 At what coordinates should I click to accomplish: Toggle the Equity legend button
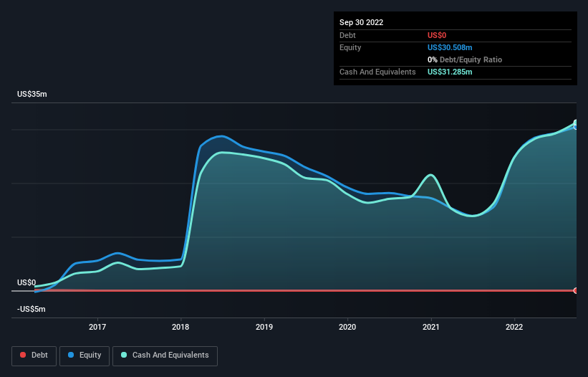pyautogui.click(x=85, y=355)
